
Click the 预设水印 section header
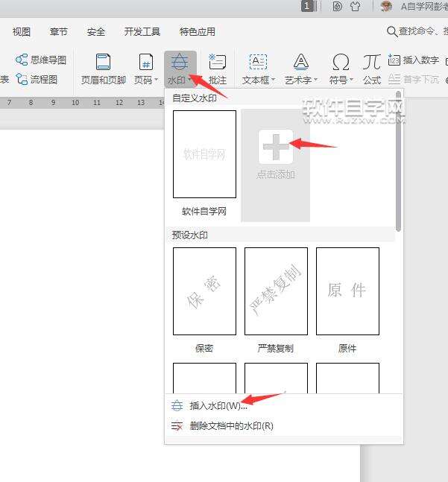coord(190,235)
